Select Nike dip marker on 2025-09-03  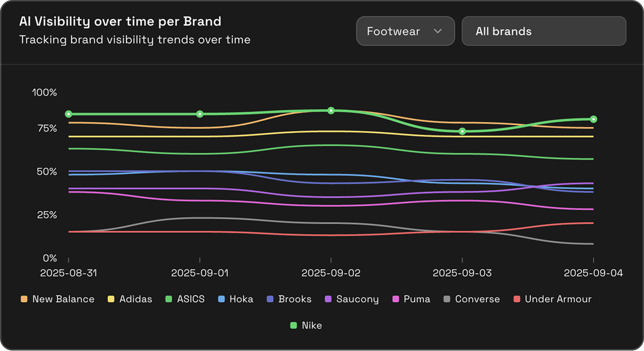pos(462,132)
